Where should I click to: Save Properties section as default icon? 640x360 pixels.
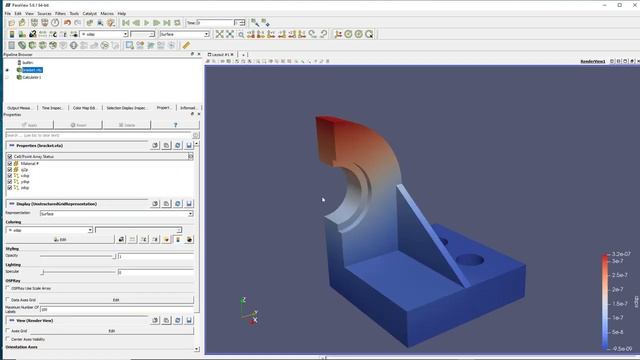pos(189,145)
